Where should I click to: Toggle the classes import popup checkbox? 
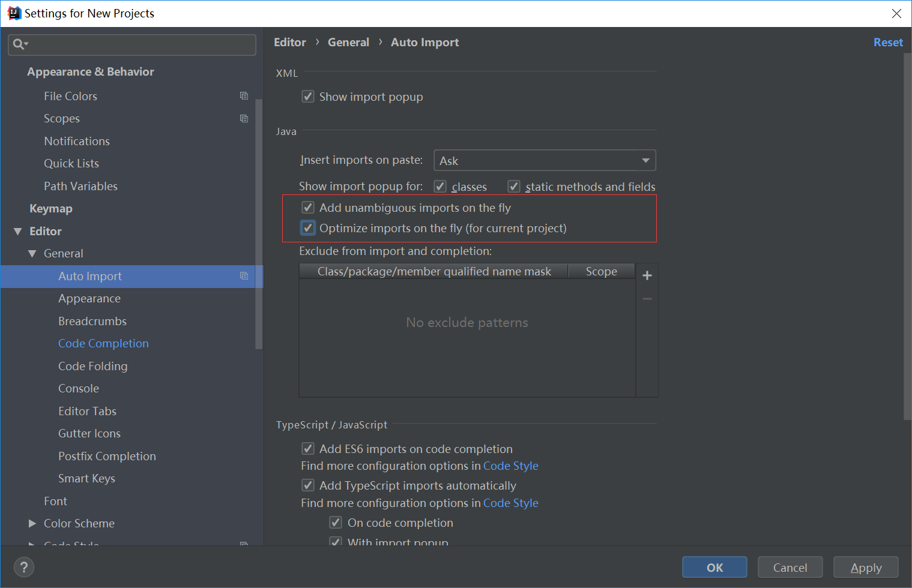tap(440, 187)
